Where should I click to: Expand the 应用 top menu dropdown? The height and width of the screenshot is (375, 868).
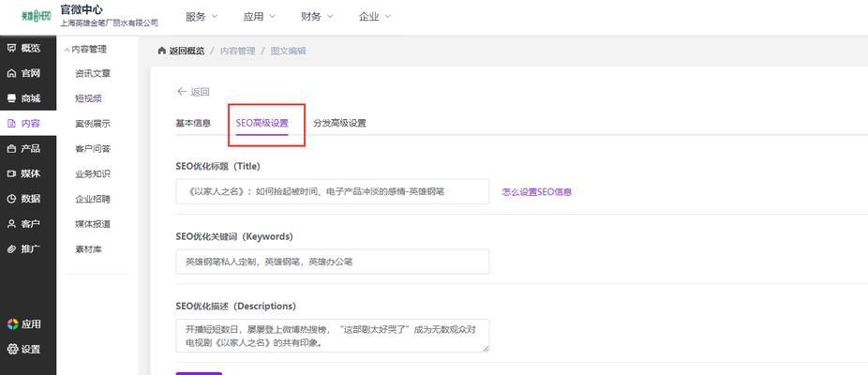259,17
